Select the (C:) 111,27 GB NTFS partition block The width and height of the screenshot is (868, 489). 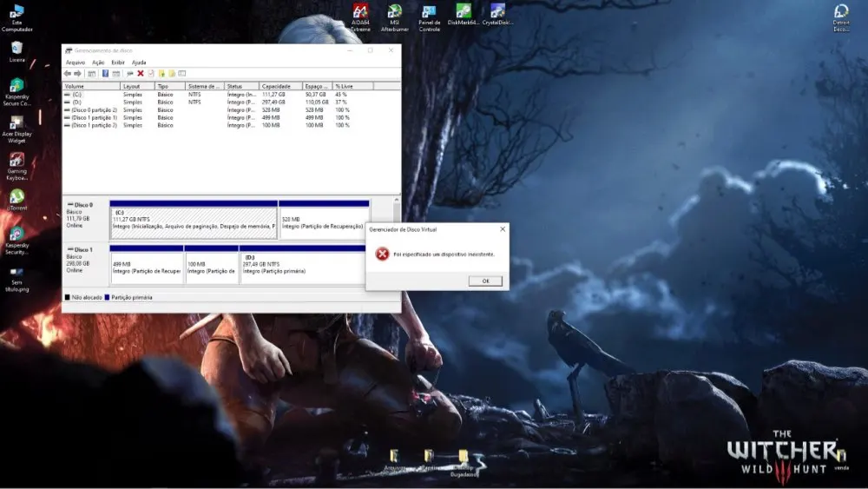tap(194, 220)
